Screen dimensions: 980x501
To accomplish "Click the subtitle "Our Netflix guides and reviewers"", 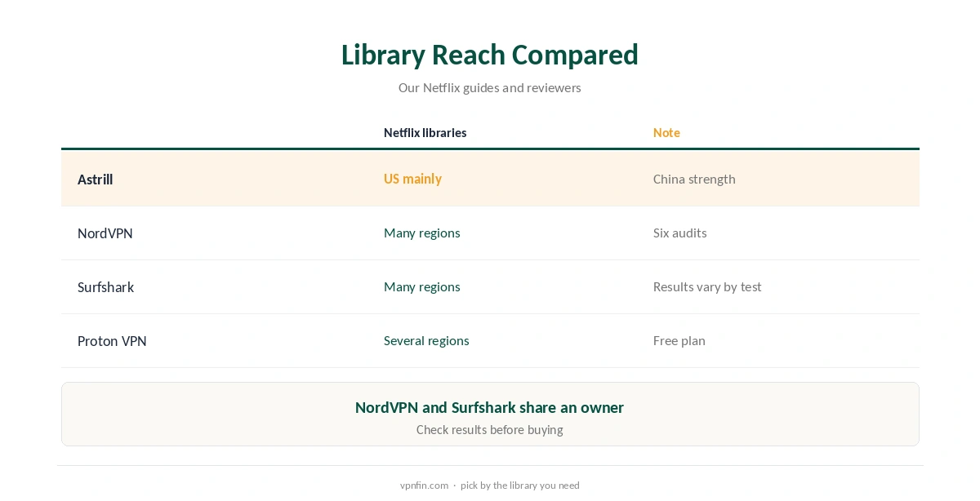I will coord(489,87).
